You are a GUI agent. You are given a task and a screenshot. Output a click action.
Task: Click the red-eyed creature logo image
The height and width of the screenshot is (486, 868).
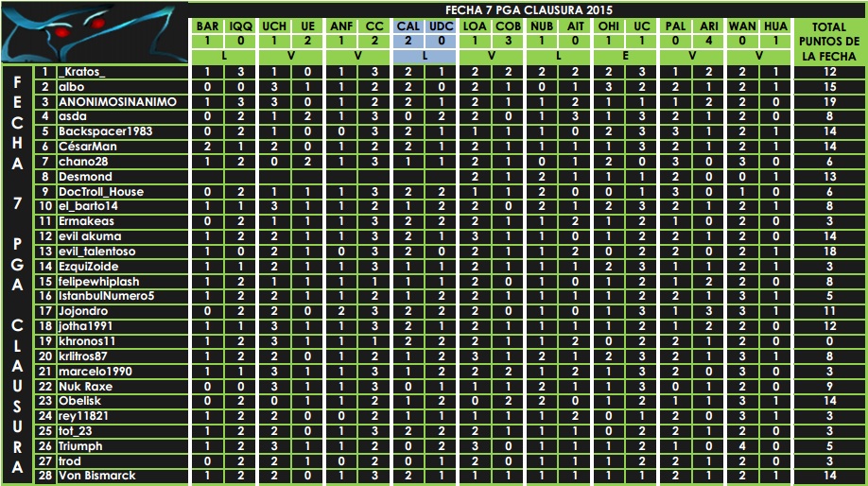pyautogui.click(x=95, y=33)
